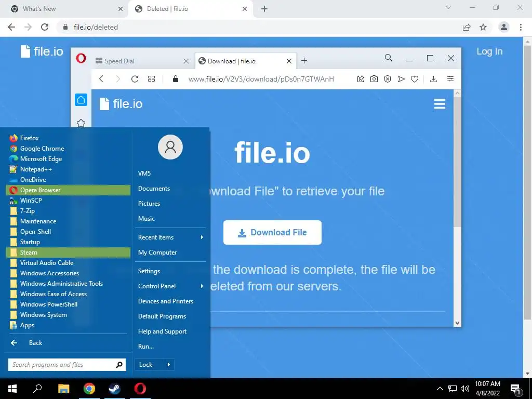Click file.io logo in Chrome page
This screenshot has width=532, height=399.
point(42,51)
